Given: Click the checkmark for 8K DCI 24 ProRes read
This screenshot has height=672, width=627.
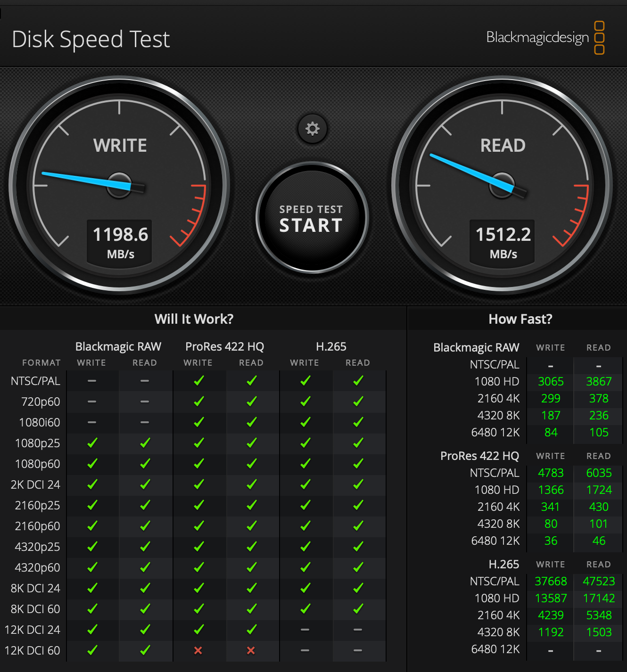Looking at the screenshot, I should pyautogui.click(x=251, y=588).
